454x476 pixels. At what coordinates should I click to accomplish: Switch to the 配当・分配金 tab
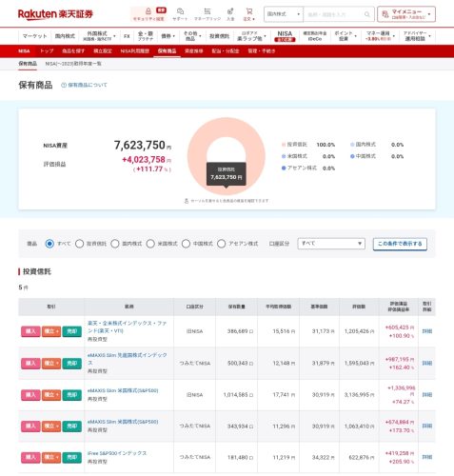[x=226, y=51]
